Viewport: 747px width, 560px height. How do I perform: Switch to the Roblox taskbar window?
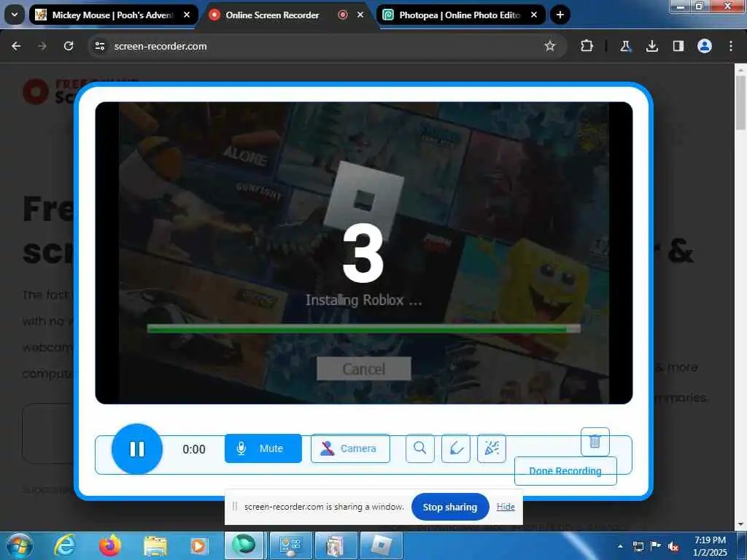point(382,545)
